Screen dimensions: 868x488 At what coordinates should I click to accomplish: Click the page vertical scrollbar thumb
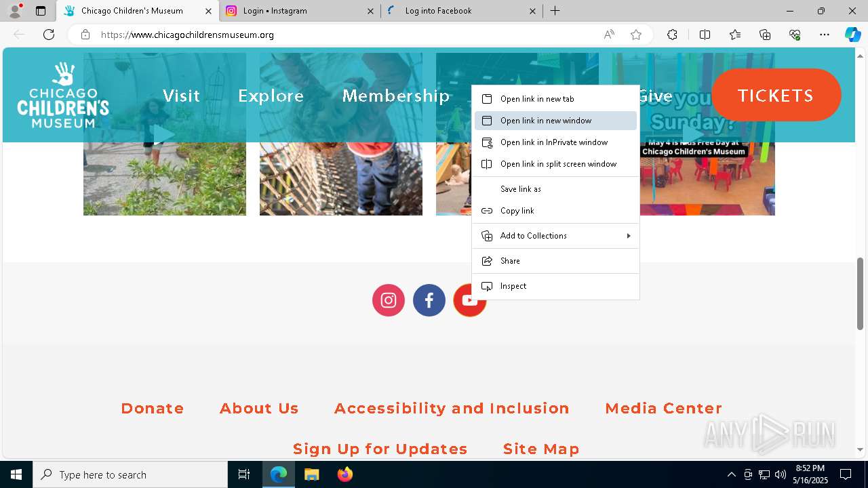[861, 293]
